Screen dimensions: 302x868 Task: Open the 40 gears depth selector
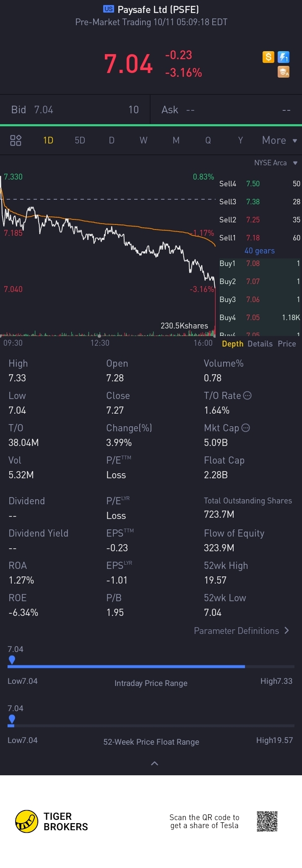259,250
